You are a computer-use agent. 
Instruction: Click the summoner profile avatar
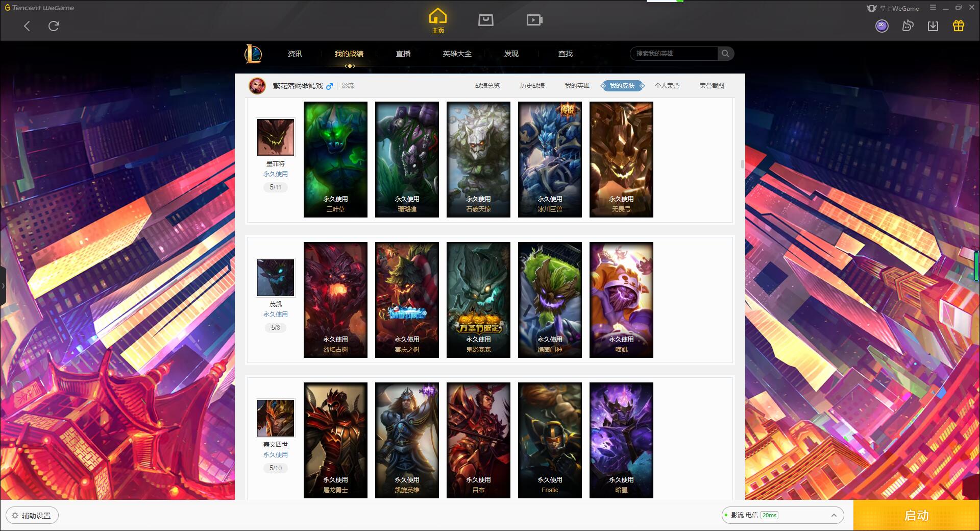(257, 86)
